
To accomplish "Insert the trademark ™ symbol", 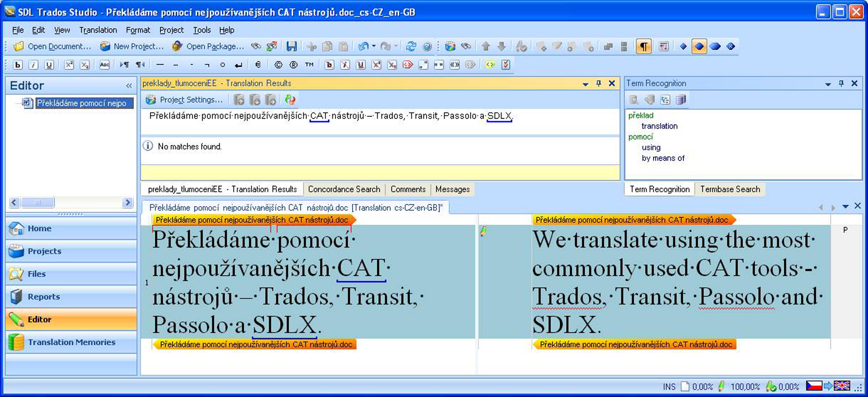I will coord(309,65).
